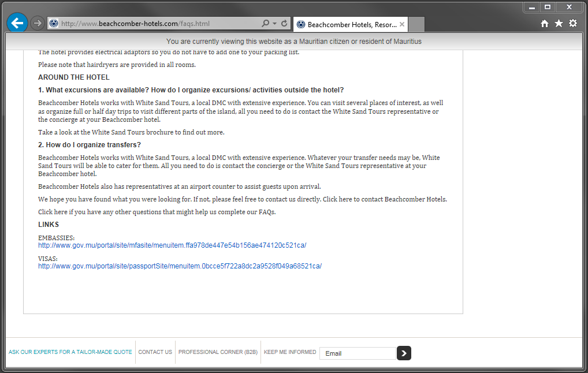Viewport: 588px width, 373px height.
Task: Click the 'VISAS:' label
Action: (47, 259)
